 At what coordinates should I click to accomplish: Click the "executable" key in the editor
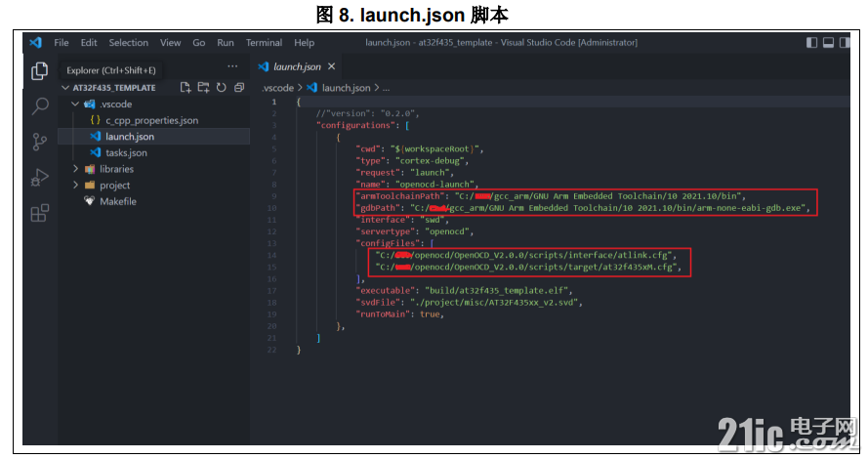point(386,290)
